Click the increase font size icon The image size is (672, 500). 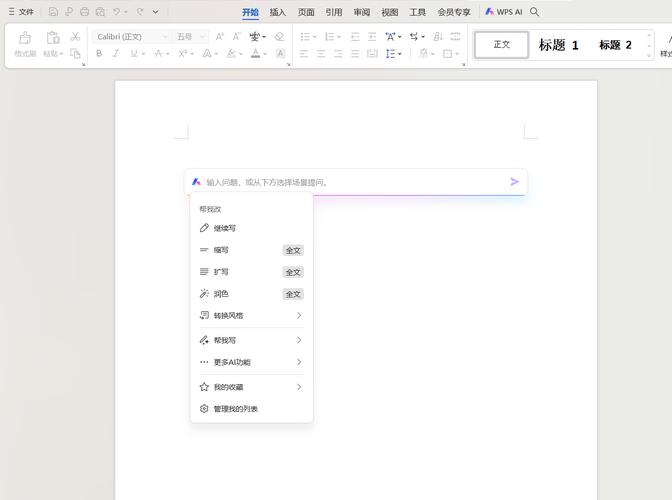pos(219,37)
